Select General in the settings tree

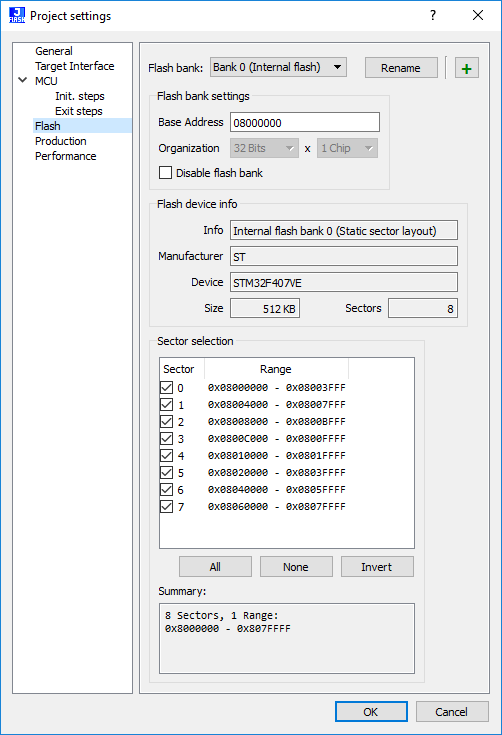(54, 51)
